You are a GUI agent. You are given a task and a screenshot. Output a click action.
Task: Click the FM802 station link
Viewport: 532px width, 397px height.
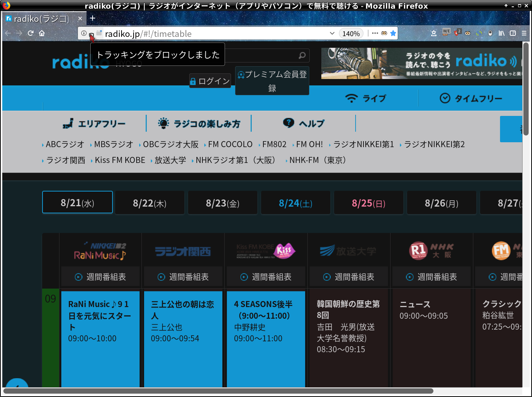coord(274,145)
